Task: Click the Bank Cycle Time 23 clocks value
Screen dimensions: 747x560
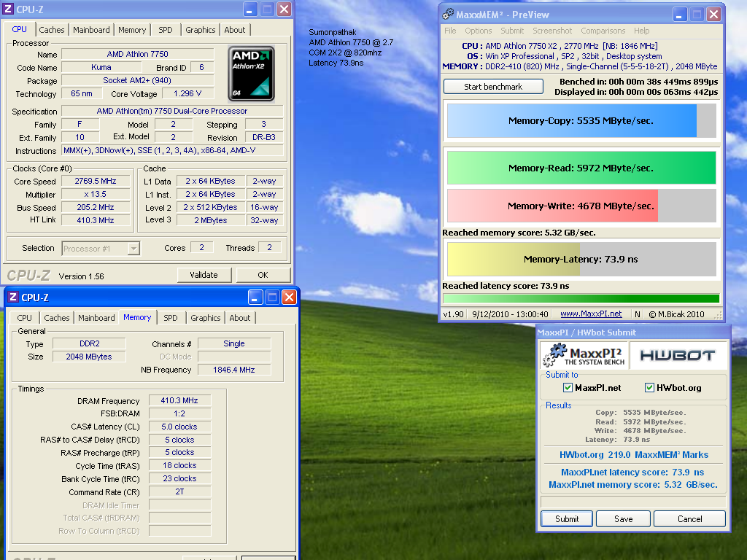Action: click(x=179, y=478)
